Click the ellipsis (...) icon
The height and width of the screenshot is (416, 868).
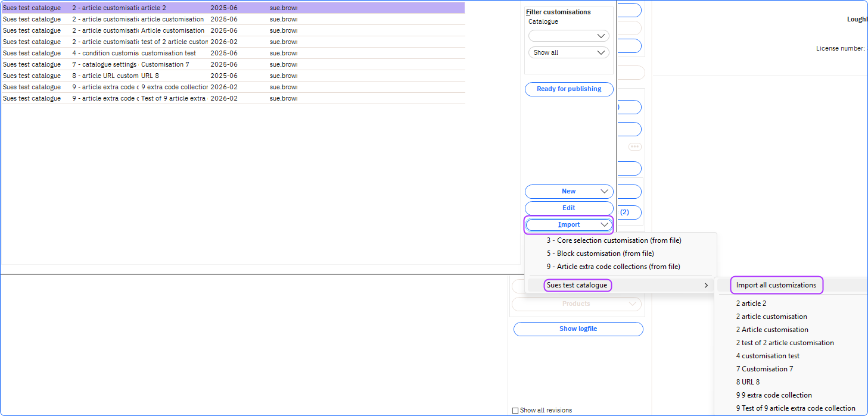[x=634, y=146]
